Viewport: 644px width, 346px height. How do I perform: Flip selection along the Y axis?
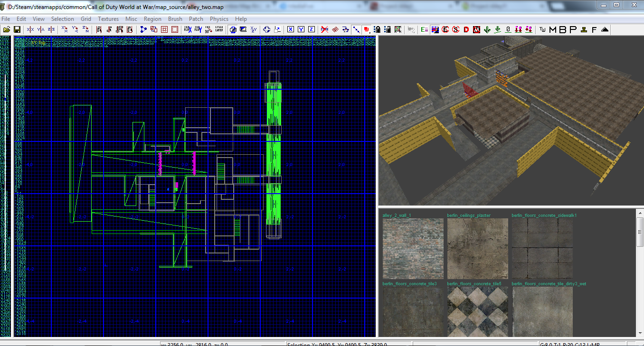41,29
